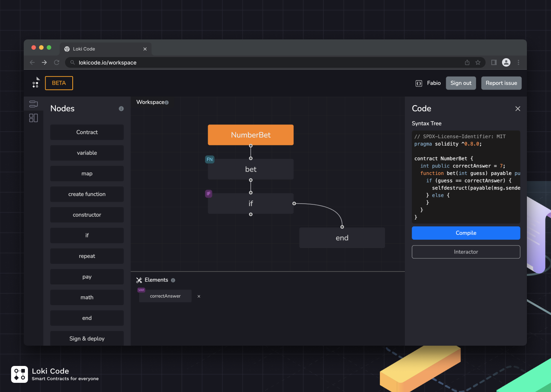Click the end node's top input connector
This screenshot has width=551, height=392.
click(x=342, y=227)
